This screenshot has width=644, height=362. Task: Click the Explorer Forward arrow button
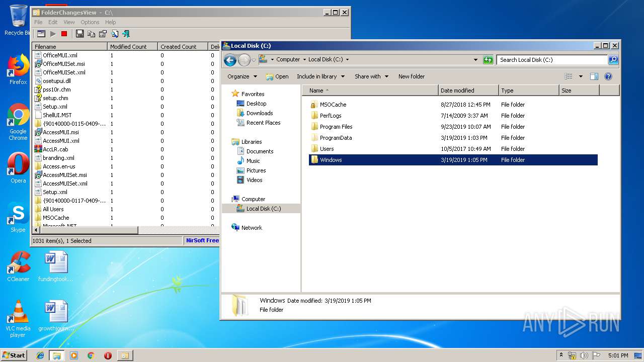click(x=244, y=60)
